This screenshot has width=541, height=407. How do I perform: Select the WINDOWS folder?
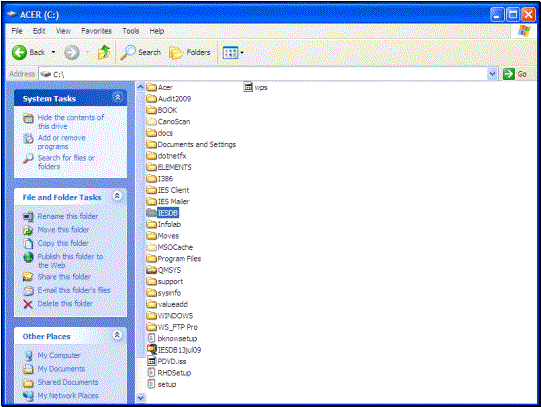(169, 315)
